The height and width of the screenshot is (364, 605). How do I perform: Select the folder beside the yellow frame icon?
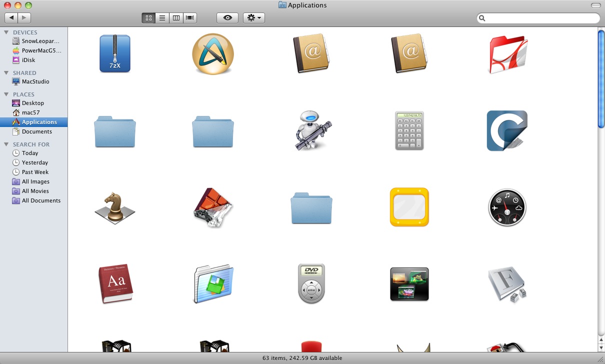pyautogui.click(x=311, y=208)
